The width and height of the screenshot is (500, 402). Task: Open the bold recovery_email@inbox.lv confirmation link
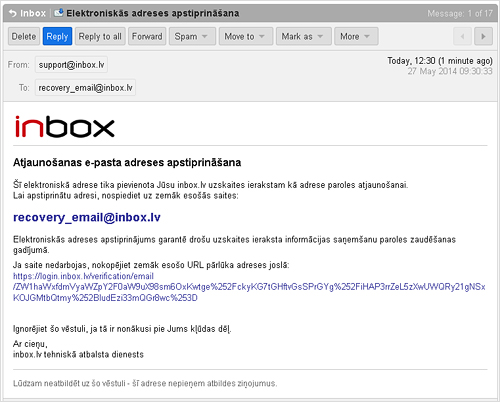click(87, 217)
